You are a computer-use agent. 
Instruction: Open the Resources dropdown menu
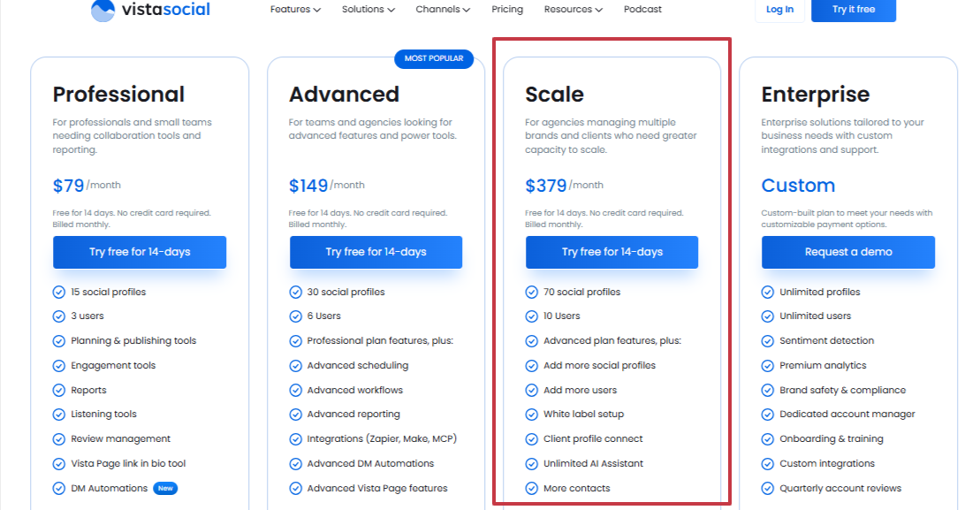coord(573,10)
